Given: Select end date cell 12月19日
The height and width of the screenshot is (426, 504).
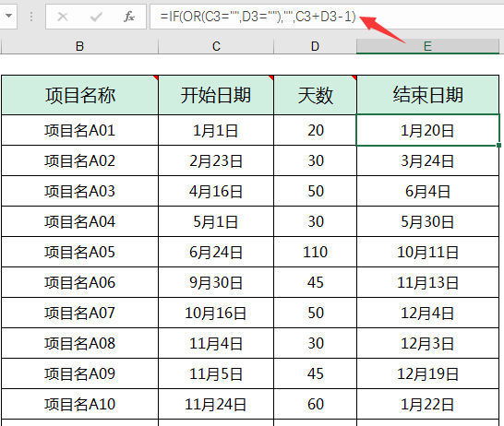Looking at the screenshot, I should point(427,373).
